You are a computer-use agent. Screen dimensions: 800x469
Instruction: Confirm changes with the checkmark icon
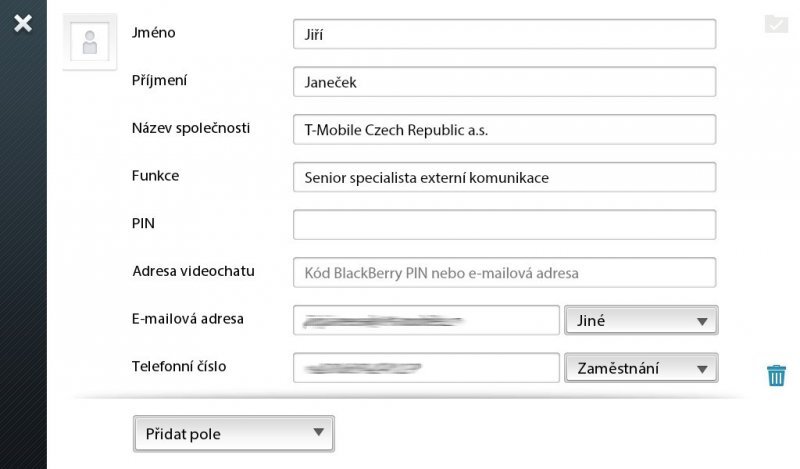tap(776, 24)
